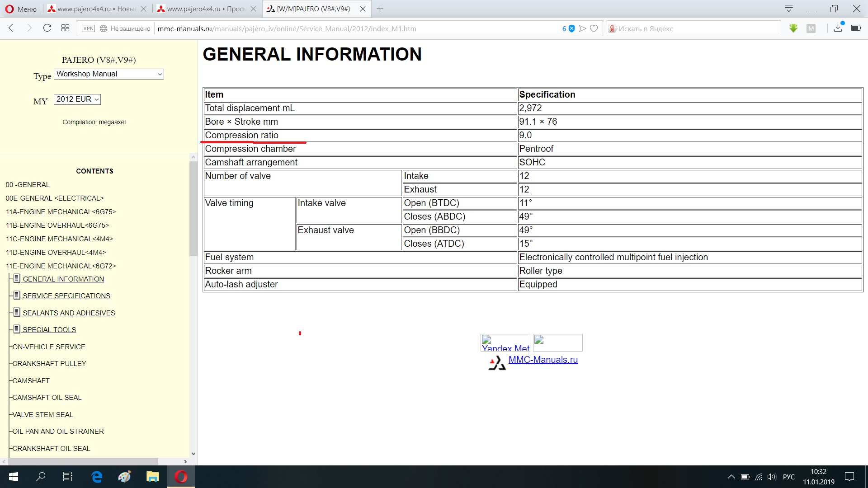
Task: Click the MMC-Manuals.ru link
Action: tap(543, 360)
